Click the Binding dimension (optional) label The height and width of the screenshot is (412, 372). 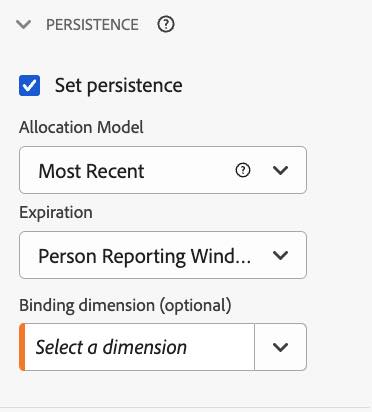pos(125,305)
